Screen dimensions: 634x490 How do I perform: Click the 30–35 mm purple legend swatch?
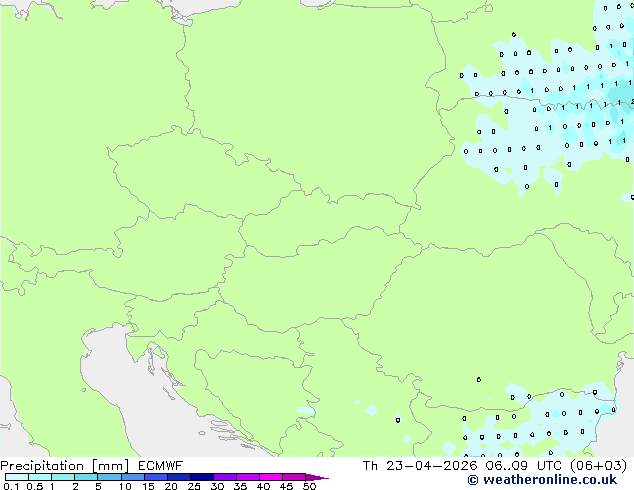coord(225,477)
